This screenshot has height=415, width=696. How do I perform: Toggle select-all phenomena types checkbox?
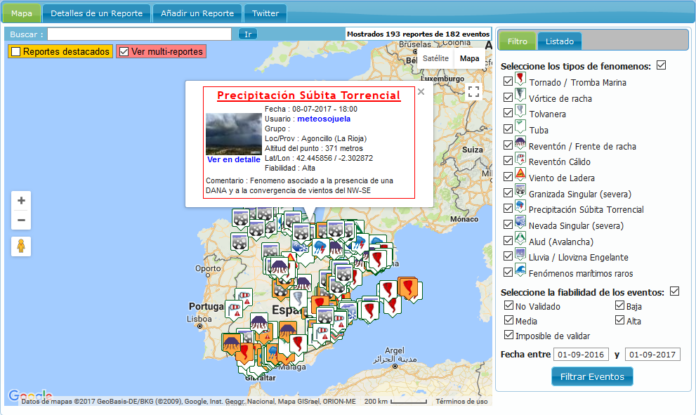661,65
